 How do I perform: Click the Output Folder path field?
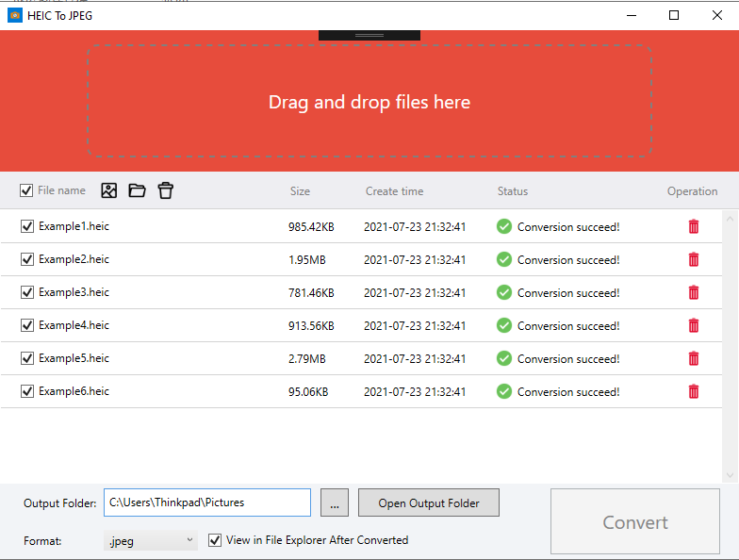coord(207,502)
